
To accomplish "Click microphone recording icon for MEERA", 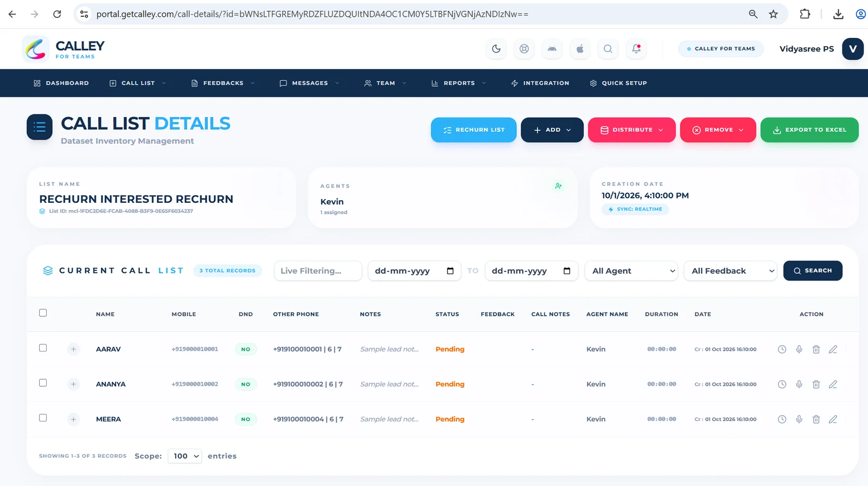I will pyautogui.click(x=799, y=419).
